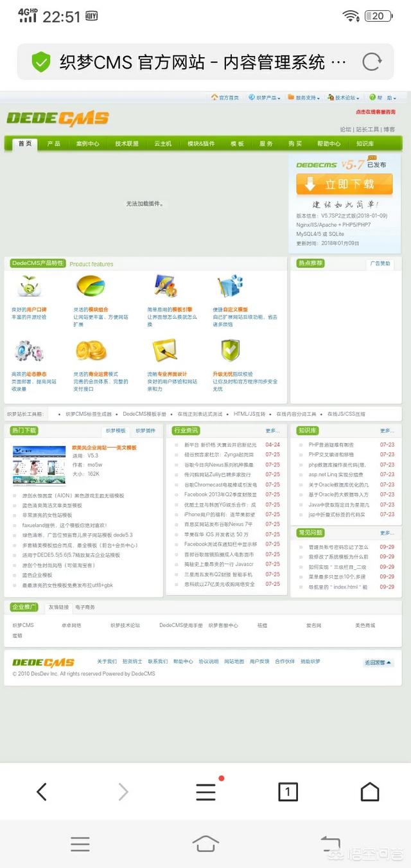This screenshot has height=868, width=411.
Task: Click the 专业界面设计 notepad icon
Action: click(x=164, y=350)
